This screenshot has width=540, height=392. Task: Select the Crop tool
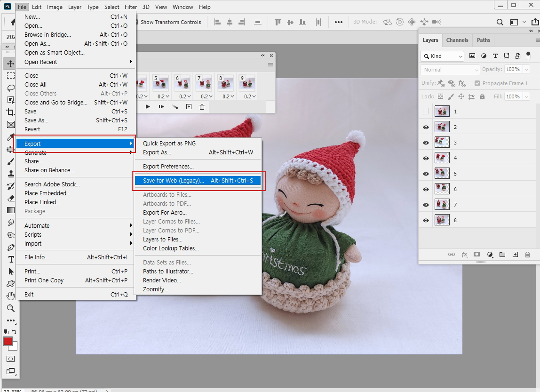11,112
